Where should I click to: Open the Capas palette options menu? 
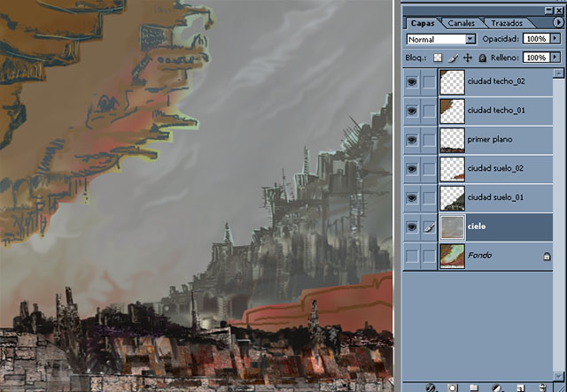click(x=558, y=23)
